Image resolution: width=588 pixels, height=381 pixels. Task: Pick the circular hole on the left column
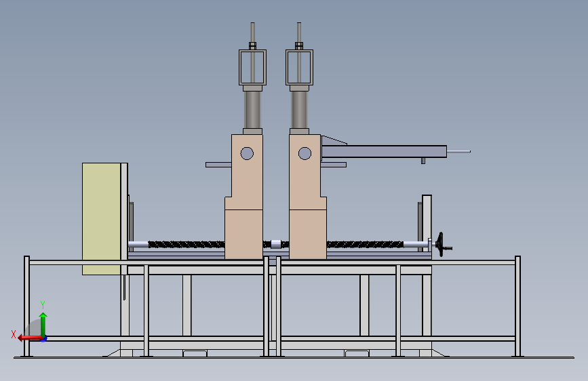(x=247, y=153)
